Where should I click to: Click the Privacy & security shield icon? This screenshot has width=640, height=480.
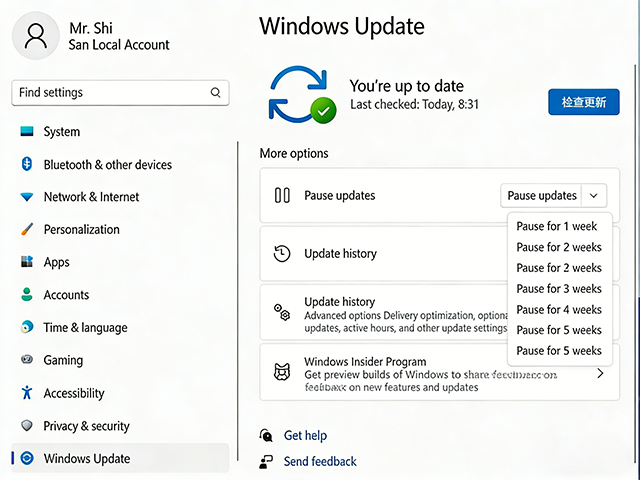pyautogui.click(x=26, y=426)
